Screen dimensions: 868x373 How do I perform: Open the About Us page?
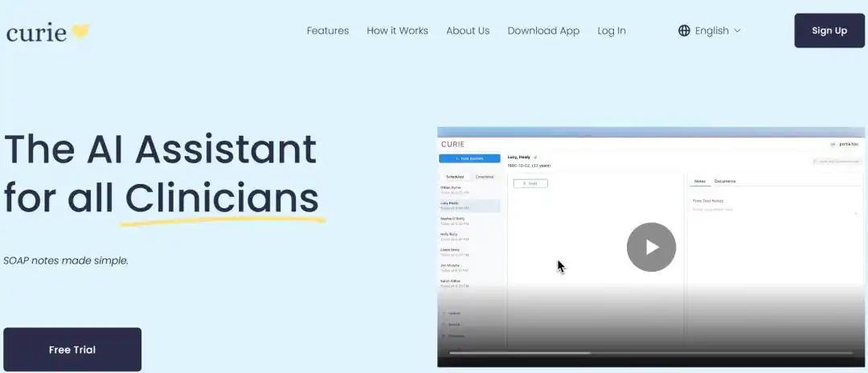coord(468,31)
